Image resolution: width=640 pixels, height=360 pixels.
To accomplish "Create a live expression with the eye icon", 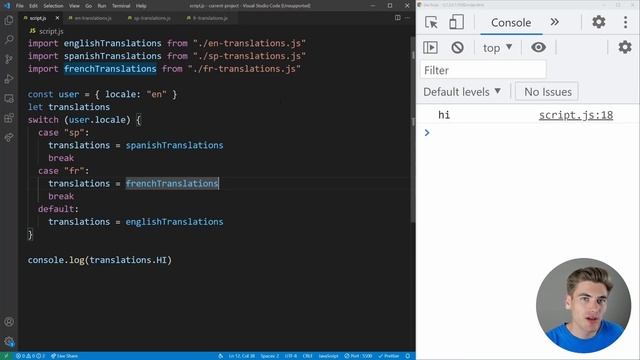I will [538, 47].
